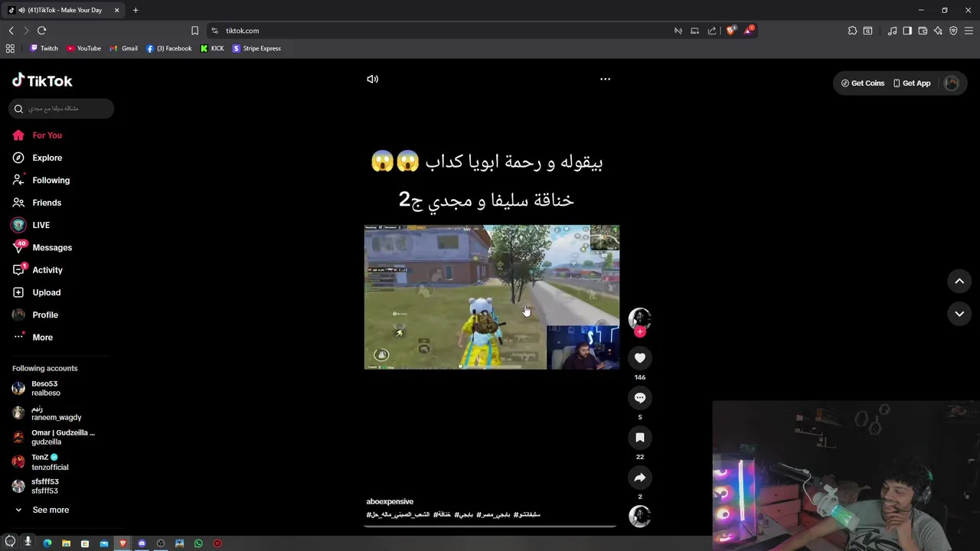This screenshot has height=551, width=980.
Task: Open the Gmail bookmark
Action: pyautogui.click(x=123, y=48)
